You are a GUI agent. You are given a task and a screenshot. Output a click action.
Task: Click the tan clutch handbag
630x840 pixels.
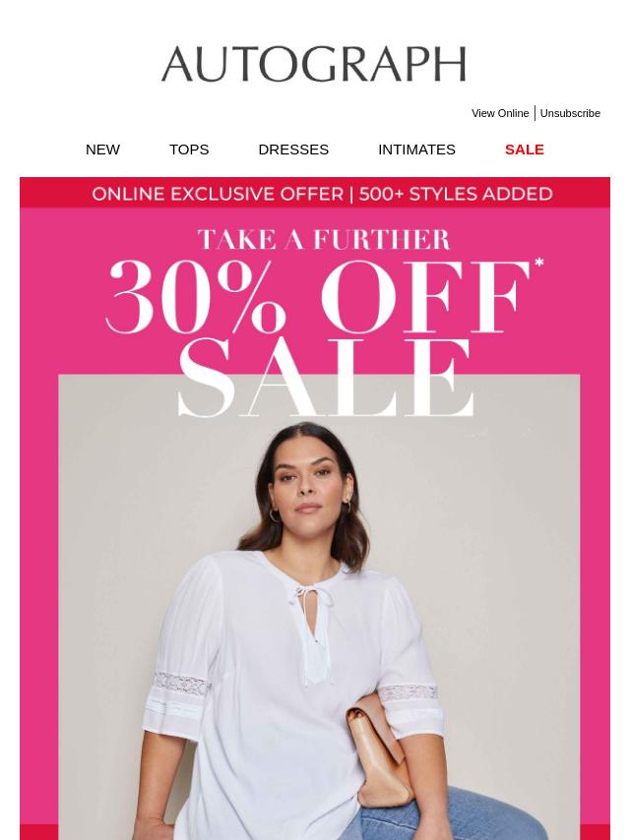(x=379, y=750)
